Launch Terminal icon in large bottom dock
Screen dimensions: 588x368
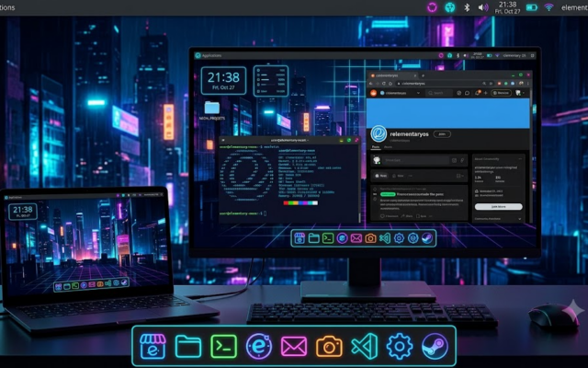(223, 346)
